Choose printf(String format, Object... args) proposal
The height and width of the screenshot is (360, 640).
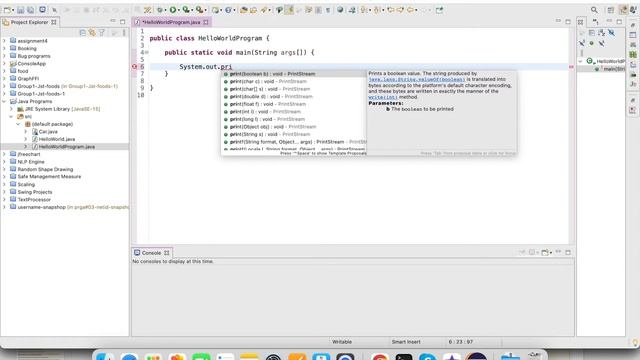pos(293,142)
